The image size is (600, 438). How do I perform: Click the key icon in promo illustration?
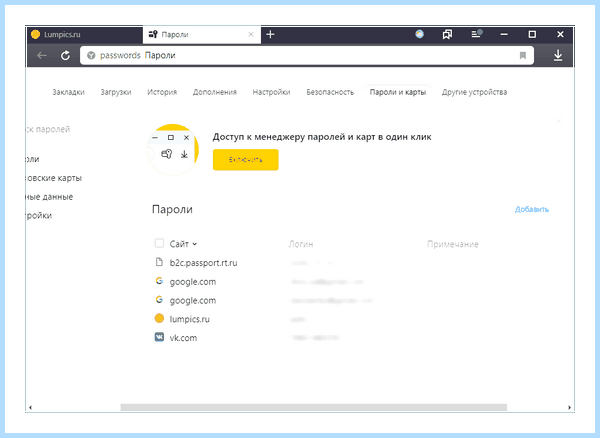[167, 154]
